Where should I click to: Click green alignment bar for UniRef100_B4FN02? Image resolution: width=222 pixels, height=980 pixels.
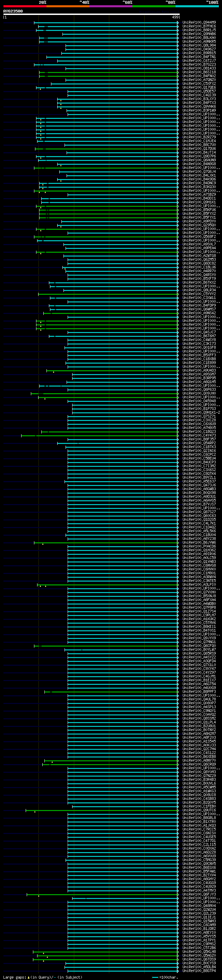109,76
